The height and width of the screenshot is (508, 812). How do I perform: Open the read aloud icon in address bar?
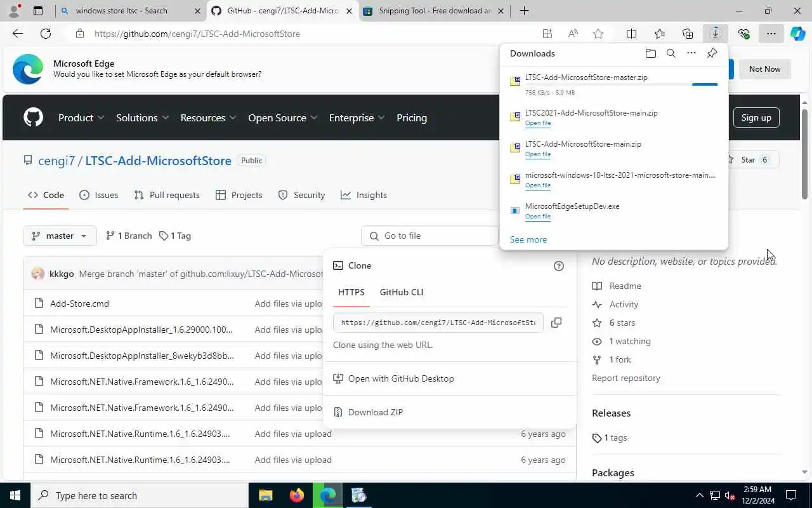click(x=573, y=34)
